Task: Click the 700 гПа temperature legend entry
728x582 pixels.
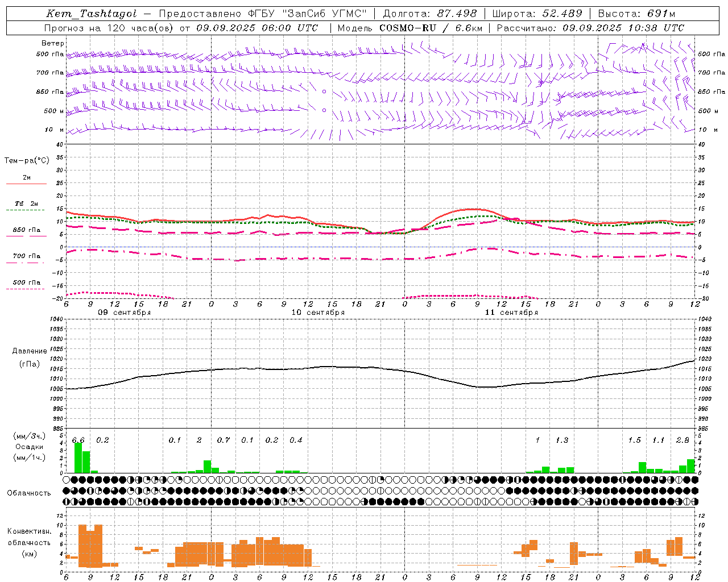Action: (x=27, y=256)
